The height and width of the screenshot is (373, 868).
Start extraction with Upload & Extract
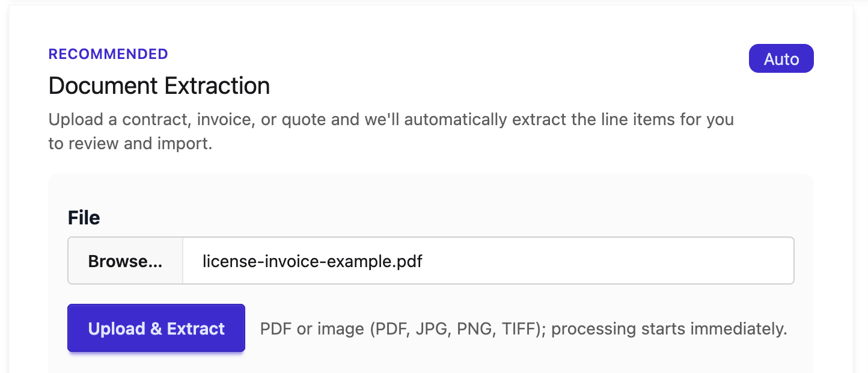(156, 328)
